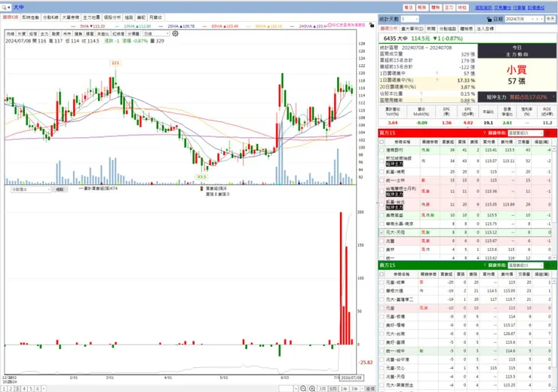This screenshot has height=392, width=558.
Task: Click the question mark in 賣方15 header
Action: (x=484, y=265)
